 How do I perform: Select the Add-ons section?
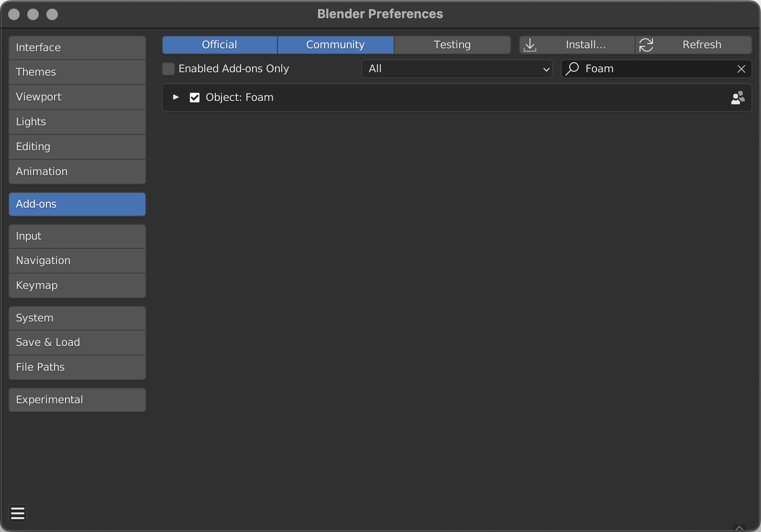coord(77,204)
